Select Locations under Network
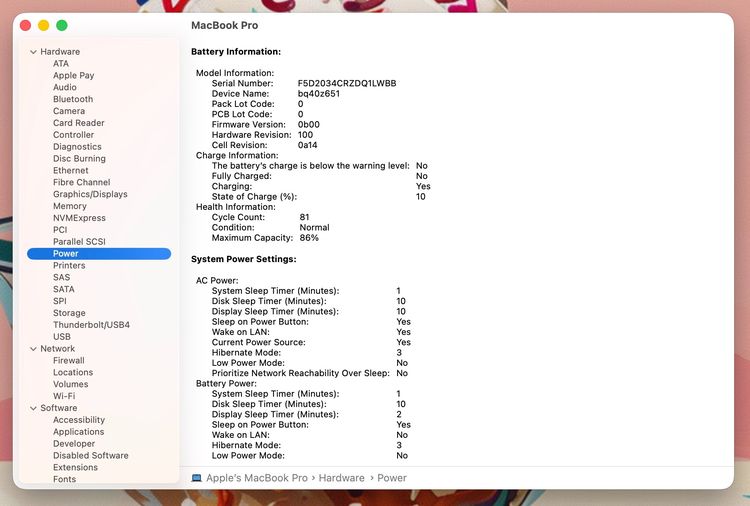 pyautogui.click(x=73, y=372)
